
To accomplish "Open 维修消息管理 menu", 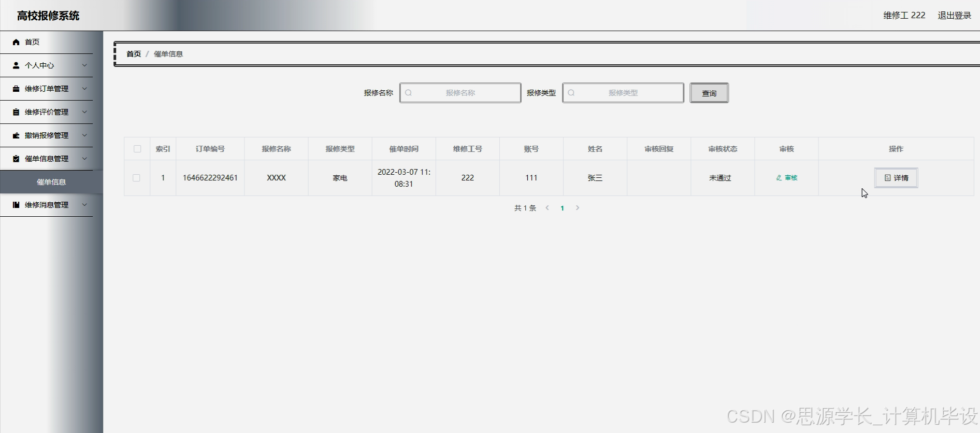I will 47,205.
